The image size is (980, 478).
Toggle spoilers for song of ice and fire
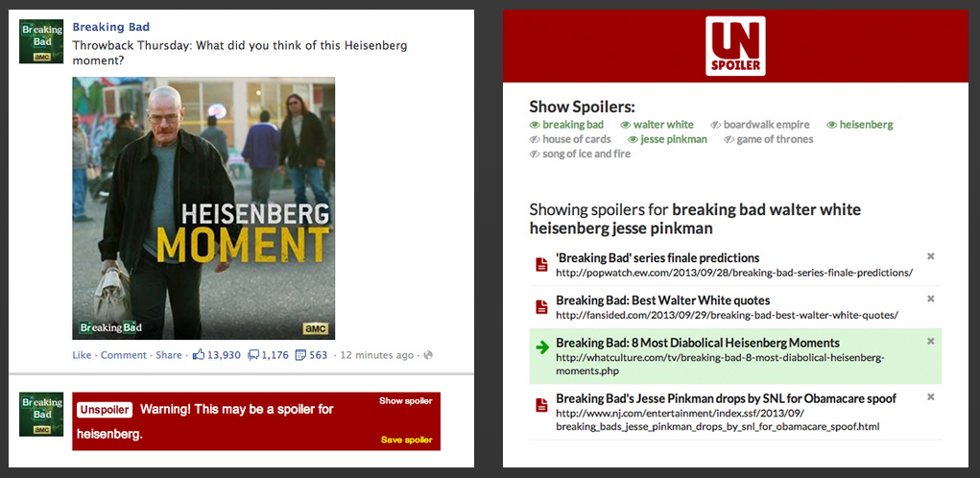pyautogui.click(x=580, y=154)
